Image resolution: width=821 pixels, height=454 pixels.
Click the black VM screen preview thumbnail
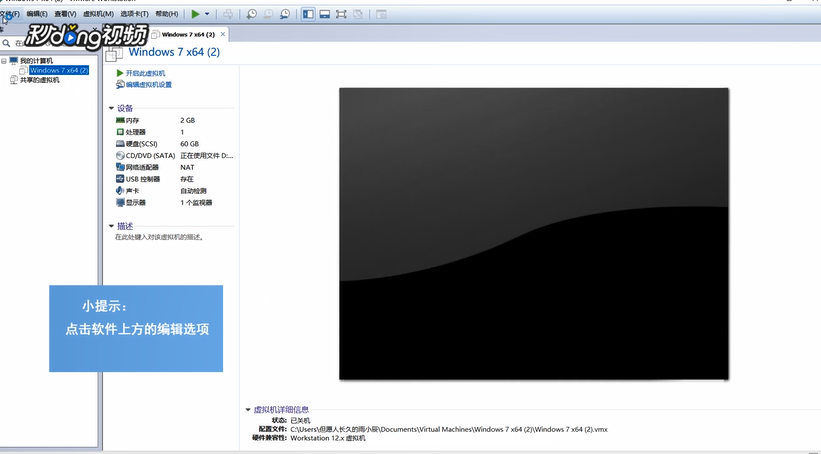[x=534, y=234]
